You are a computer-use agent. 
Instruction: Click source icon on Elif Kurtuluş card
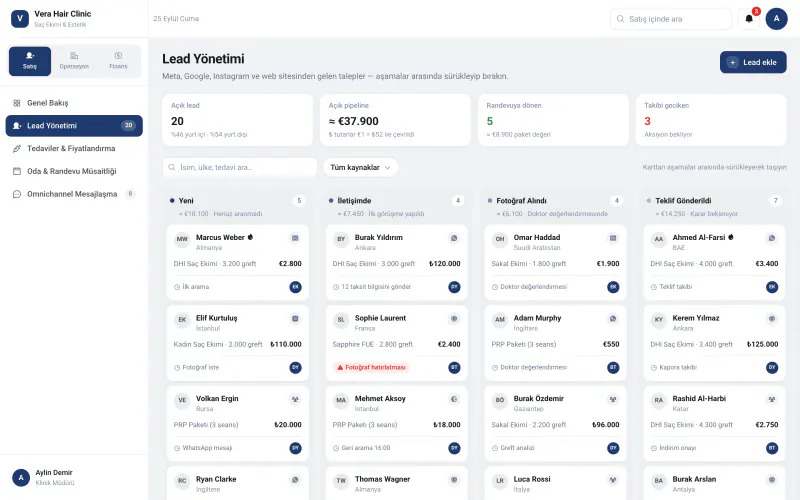(295, 319)
